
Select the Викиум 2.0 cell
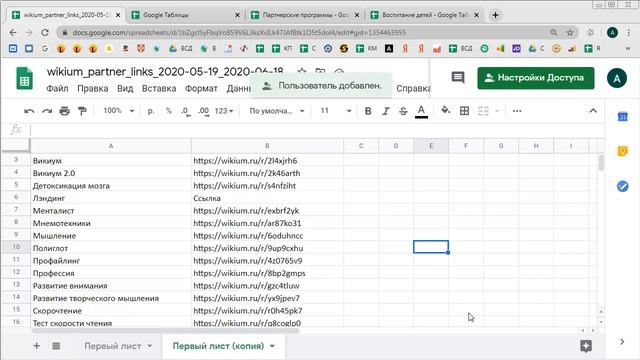click(111, 173)
